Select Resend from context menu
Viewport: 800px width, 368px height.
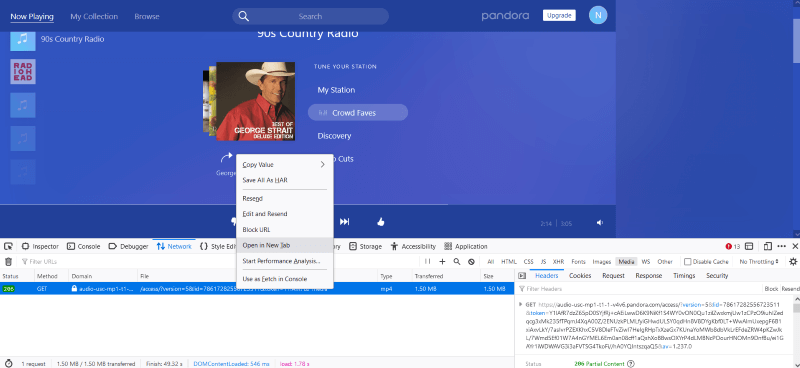(284, 199)
